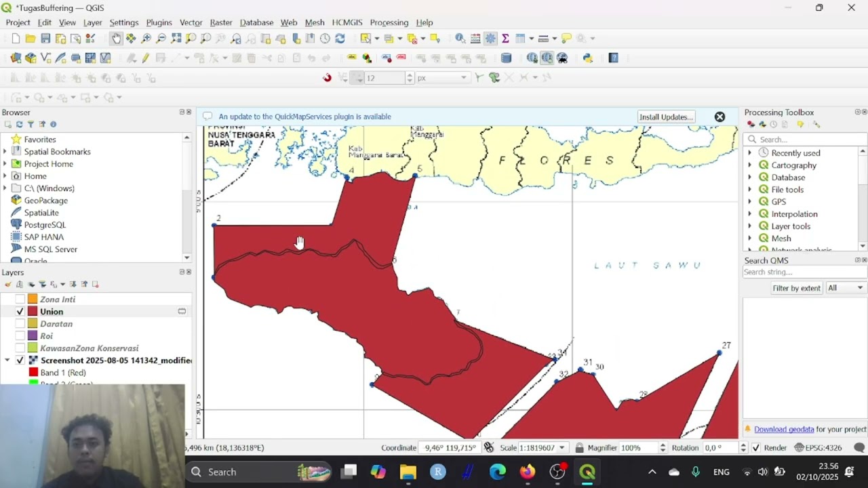868x488 pixels.
Task: Click the Zoom Full extent icon
Action: click(x=176, y=39)
